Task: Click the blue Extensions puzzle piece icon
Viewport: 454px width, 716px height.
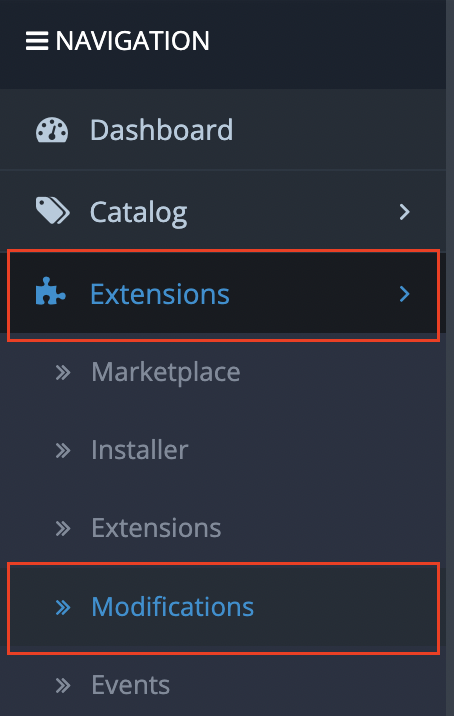Action: [x=51, y=291]
